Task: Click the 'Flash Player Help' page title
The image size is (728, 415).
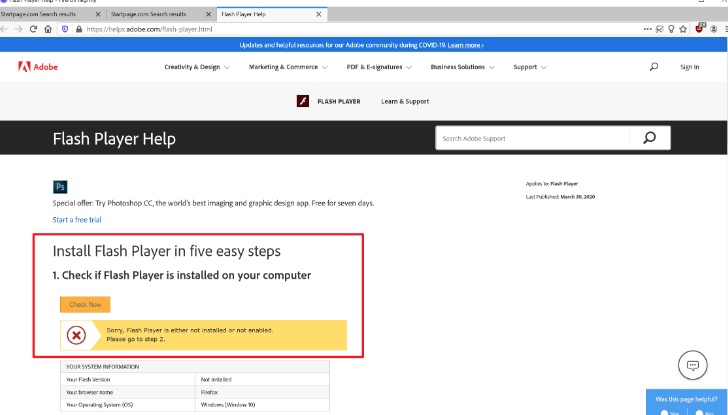Action: pyautogui.click(x=114, y=139)
